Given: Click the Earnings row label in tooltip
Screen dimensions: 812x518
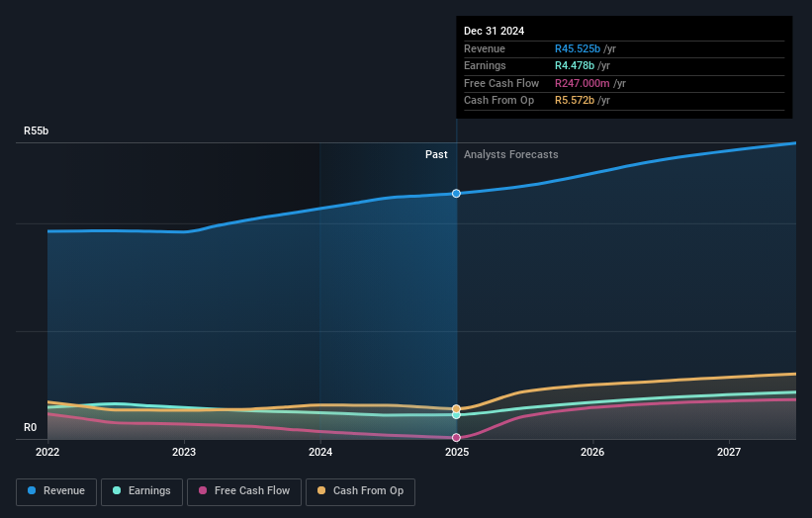Looking at the screenshot, I should pyautogui.click(x=485, y=65).
